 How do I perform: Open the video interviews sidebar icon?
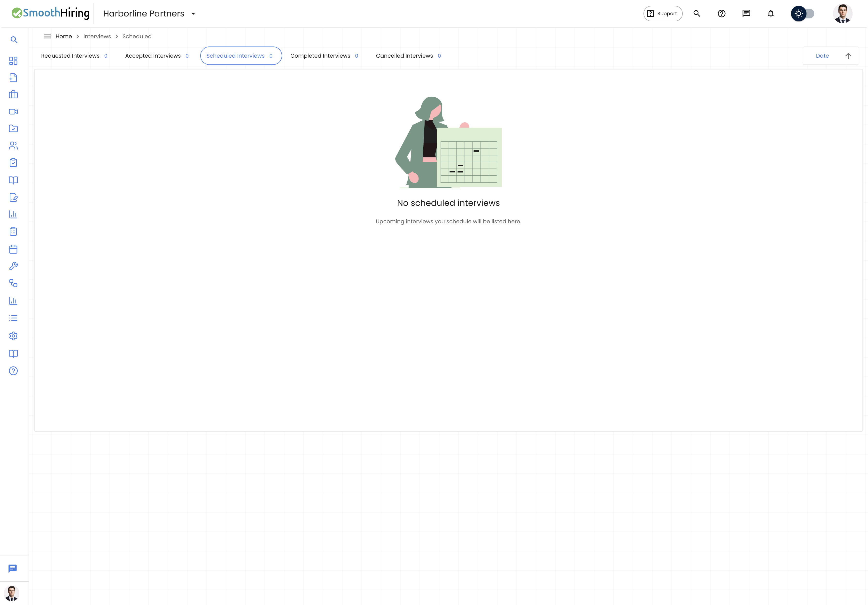[x=13, y=112]
